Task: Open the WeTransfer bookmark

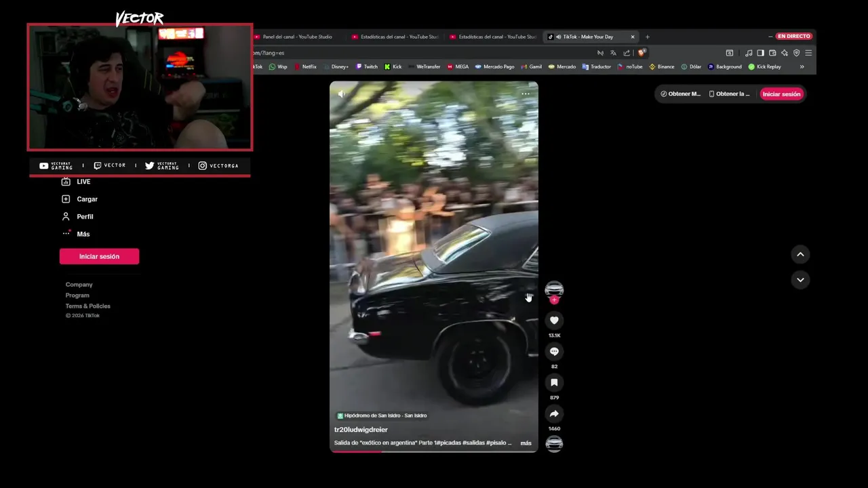Action: (x=425, y=66)
